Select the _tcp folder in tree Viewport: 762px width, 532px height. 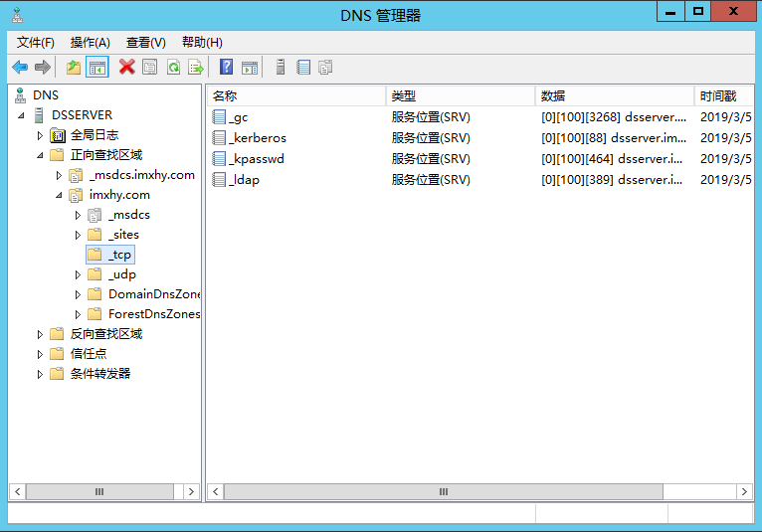[110, 255]
